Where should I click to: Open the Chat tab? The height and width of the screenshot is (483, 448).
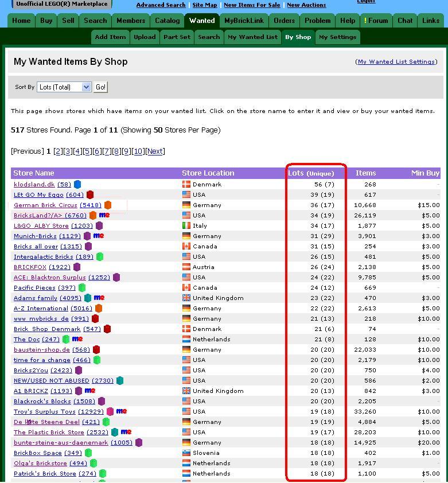405,21
